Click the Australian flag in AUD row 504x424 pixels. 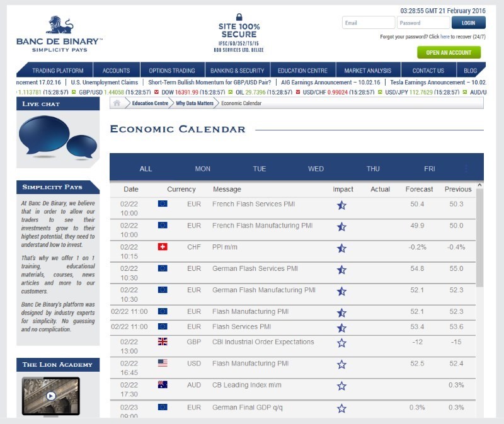(163, 384)
